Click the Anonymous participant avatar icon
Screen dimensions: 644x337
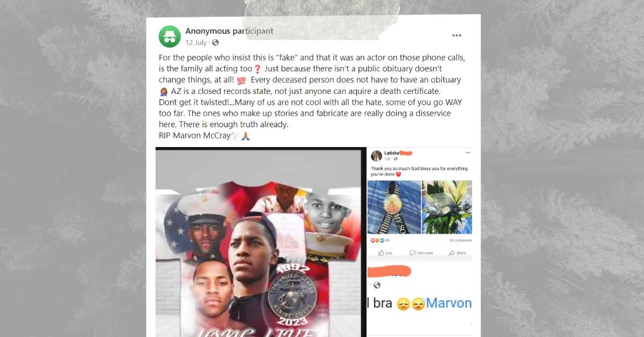click(170, 36)
